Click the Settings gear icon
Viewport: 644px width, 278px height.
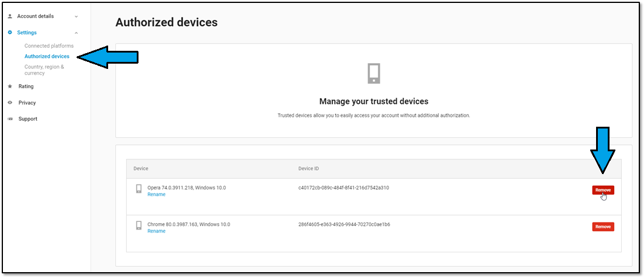coord(10,33)
